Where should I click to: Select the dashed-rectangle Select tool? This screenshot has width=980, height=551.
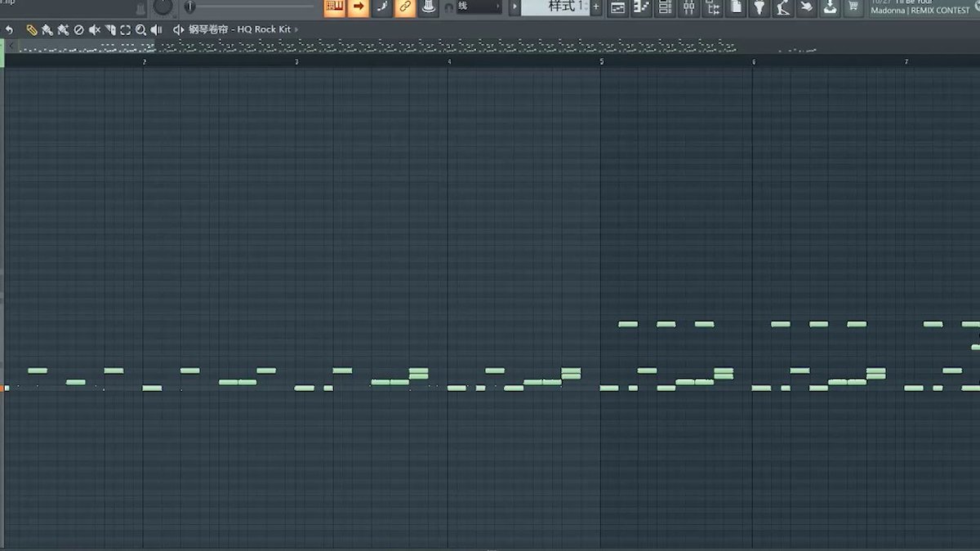pyautogui.click(x=126, y=29)
